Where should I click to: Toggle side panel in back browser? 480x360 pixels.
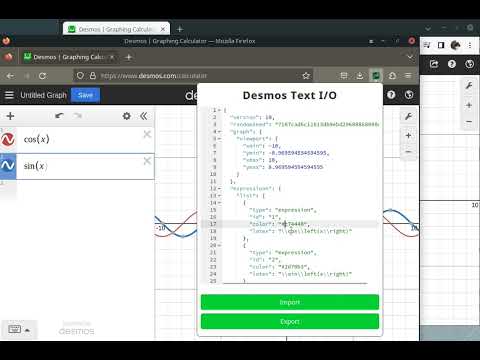click(441, 45)
